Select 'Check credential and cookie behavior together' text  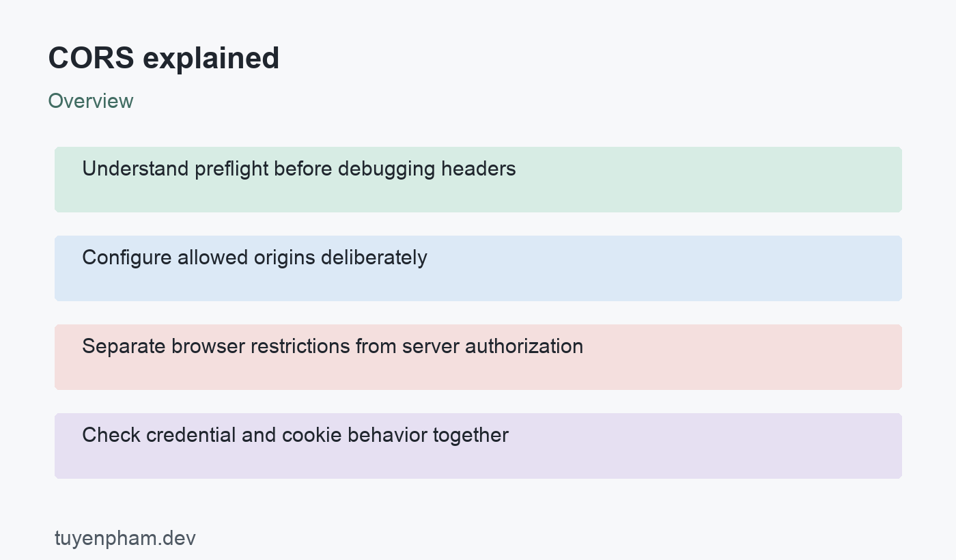click(296, 435)
